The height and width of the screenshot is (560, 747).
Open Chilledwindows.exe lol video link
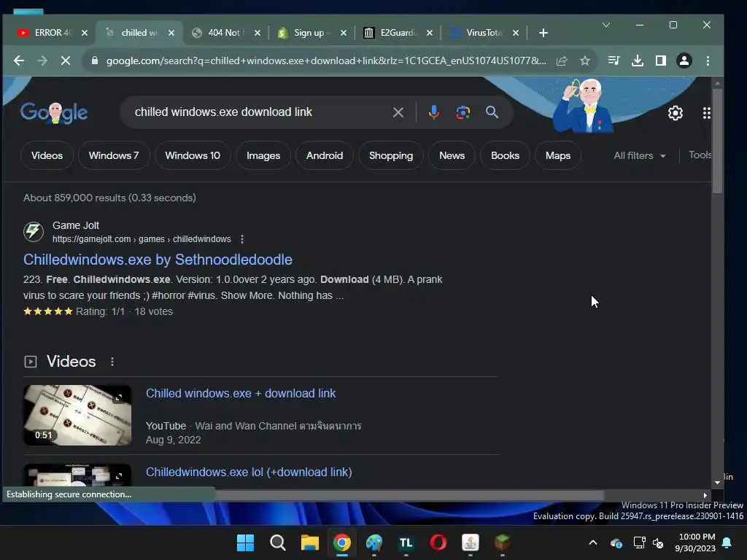point(249,472)
